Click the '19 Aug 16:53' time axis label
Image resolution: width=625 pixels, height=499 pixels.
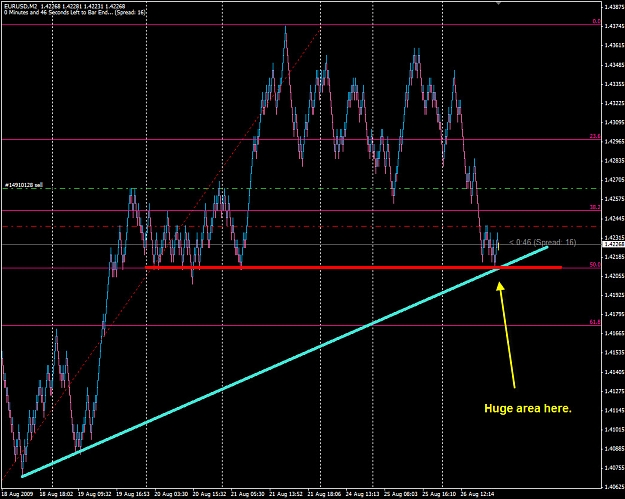tap(133, 494)
